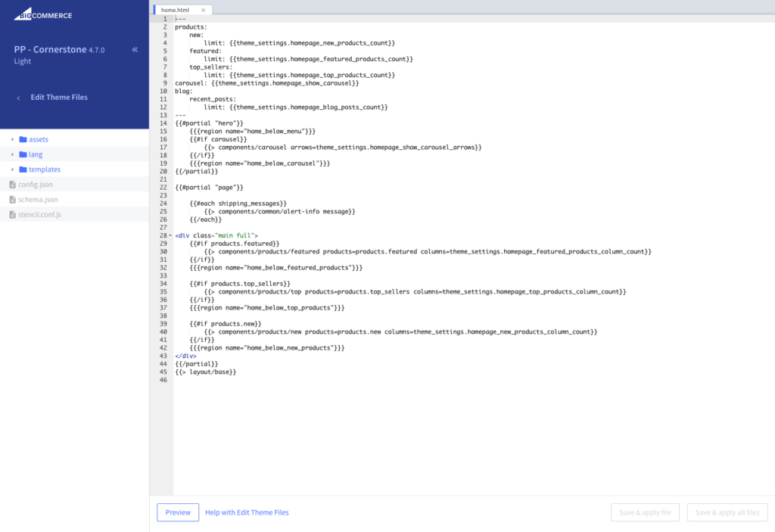775x532 pixels.
Task: Click components/products/top on line 35
Action: [415, 291]
